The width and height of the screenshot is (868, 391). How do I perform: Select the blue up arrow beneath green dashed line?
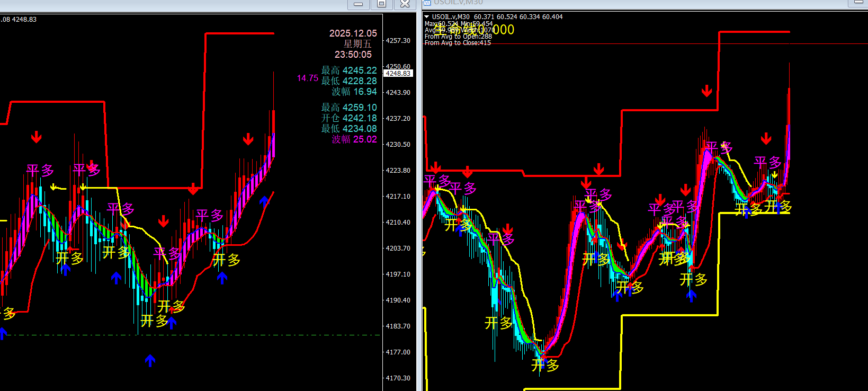150,361
